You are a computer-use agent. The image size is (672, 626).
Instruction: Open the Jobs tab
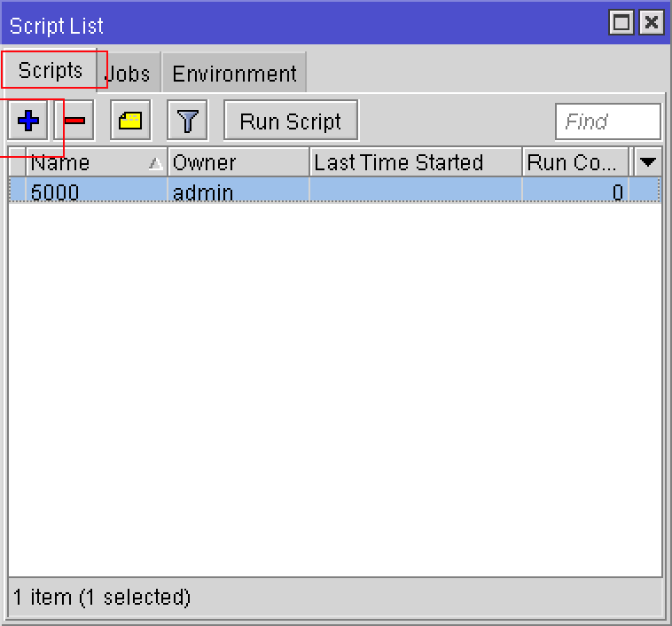pyautogui.click(x=129, y=74)
